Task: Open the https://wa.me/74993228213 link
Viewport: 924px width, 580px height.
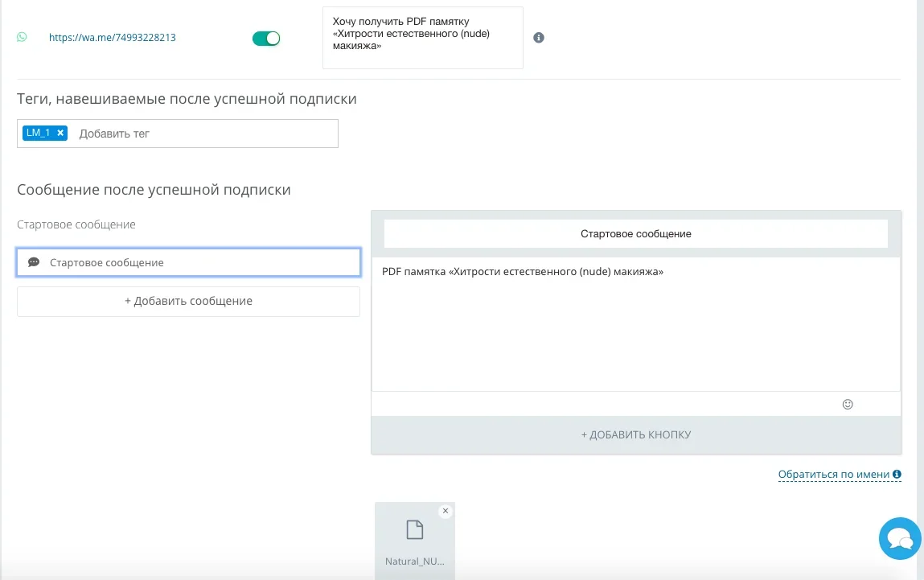Action: click(112, 37)
